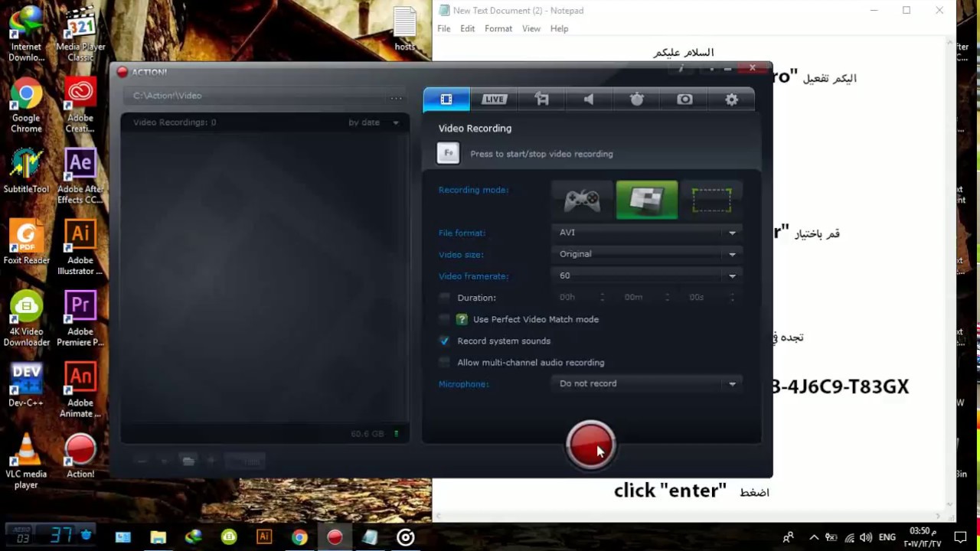Viewport: 980px width, 551px height.
Task: Open the Video Recording tab
Action: pyautogui.click(x=446, y=99)
